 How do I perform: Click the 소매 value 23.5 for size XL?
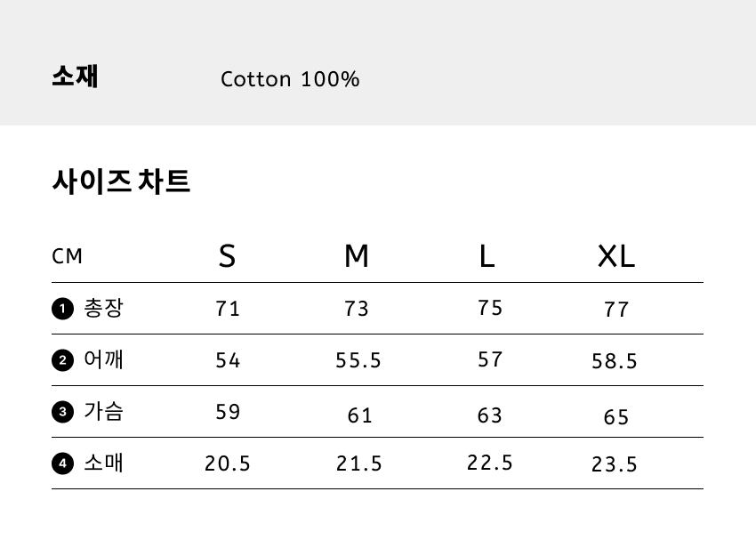coord(615,464)
